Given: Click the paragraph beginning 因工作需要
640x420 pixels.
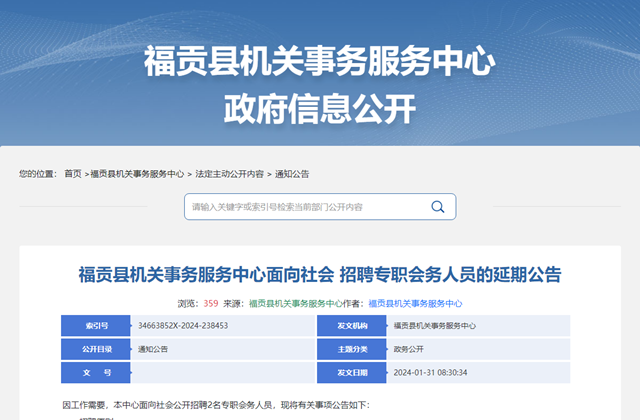Looking at the screenshot, I should (216, 405).
